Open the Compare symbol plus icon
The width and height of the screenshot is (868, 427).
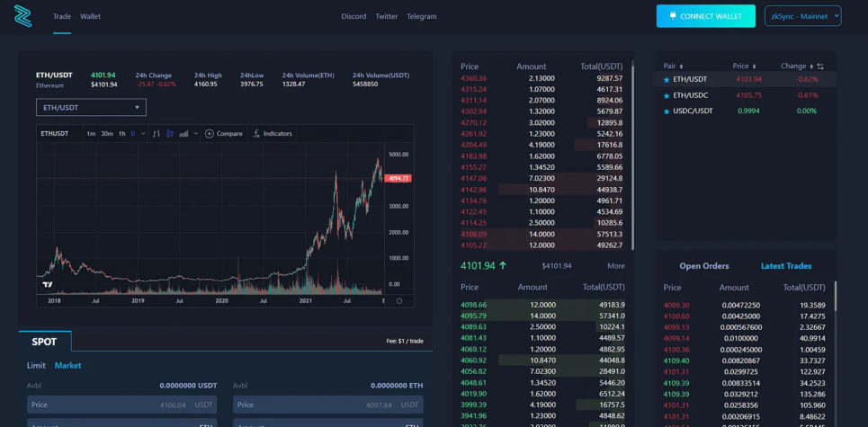(x=210, y=134)
